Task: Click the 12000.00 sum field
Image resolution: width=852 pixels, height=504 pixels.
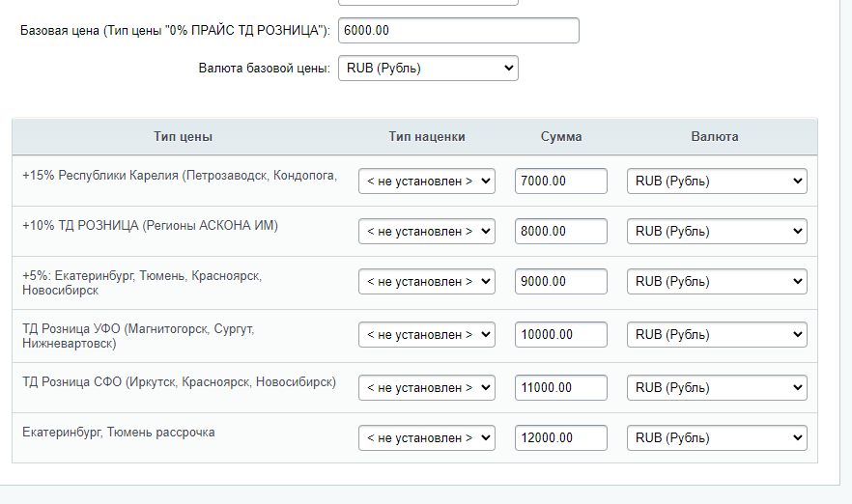Action: [560, 437]
